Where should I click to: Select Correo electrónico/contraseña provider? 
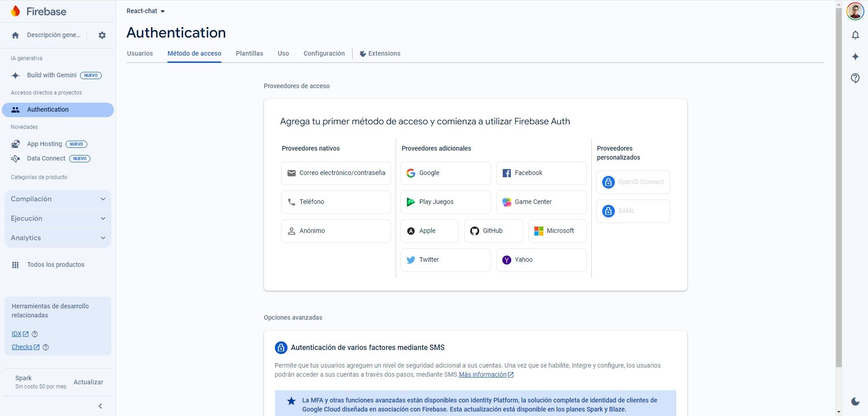(x=336, y=173)
